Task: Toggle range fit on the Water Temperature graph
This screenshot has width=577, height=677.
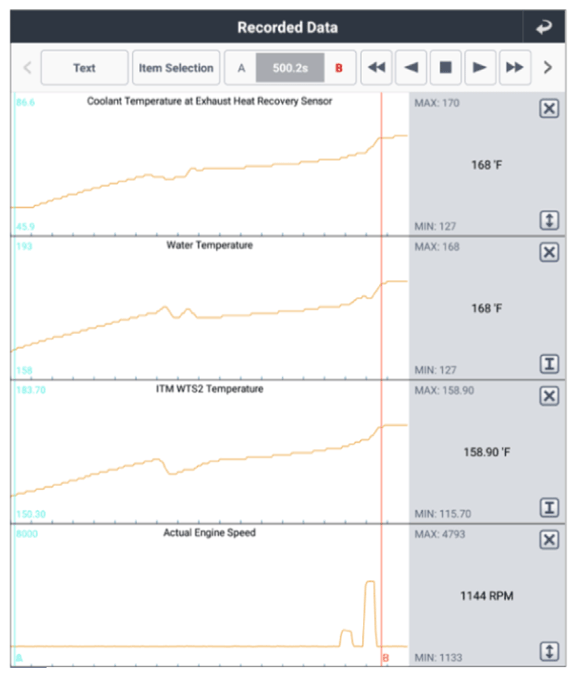Action: 549,364
